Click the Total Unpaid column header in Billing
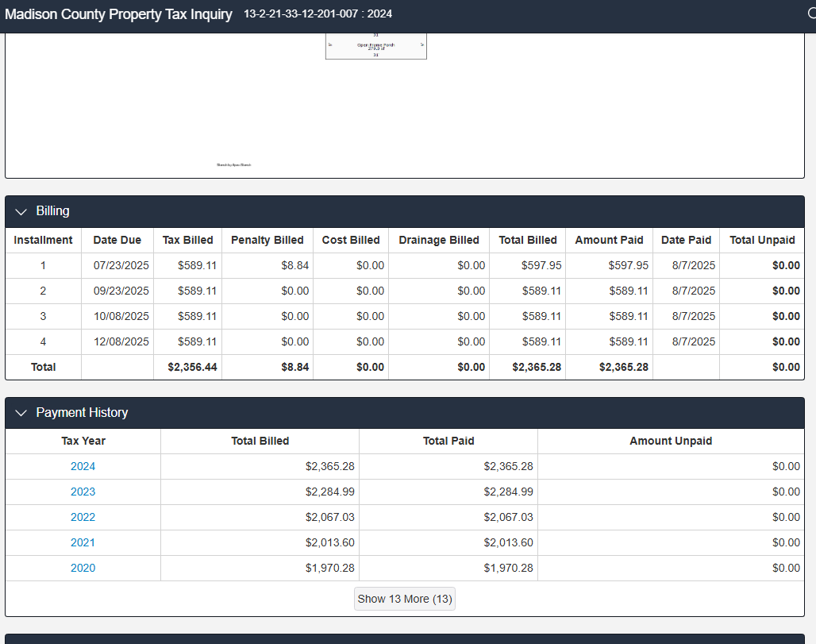Screen dimensions: 816x644 pyautogui.click(x=761, y=240)
